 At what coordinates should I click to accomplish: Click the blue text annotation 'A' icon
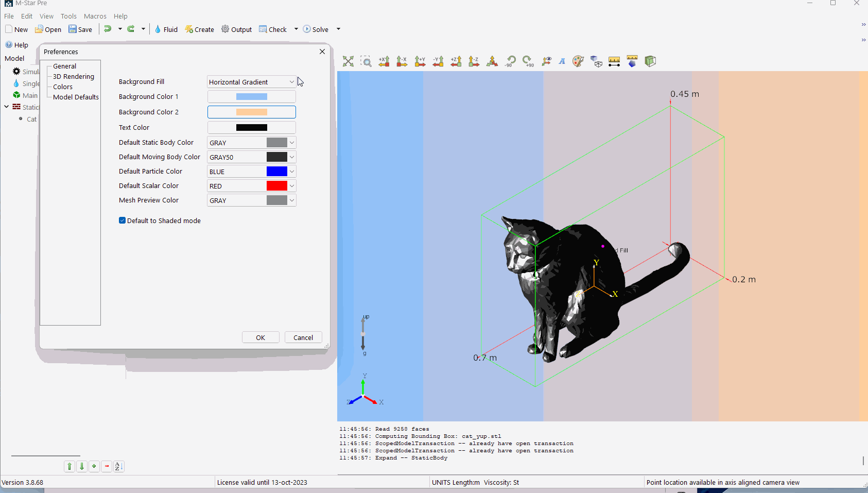coord(562,61)
